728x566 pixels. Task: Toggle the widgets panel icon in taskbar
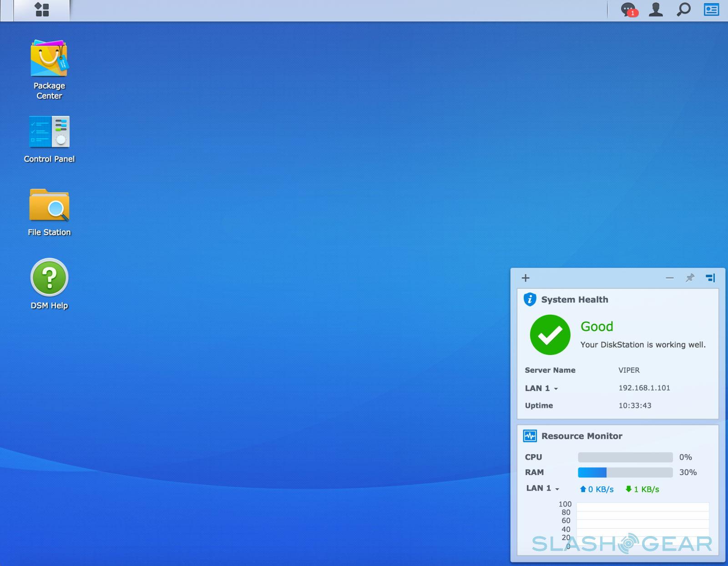point(711,10)
